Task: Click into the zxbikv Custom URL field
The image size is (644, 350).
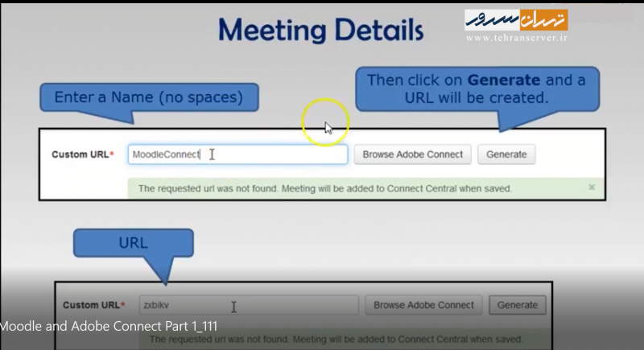Action: [x=248, y=305]
